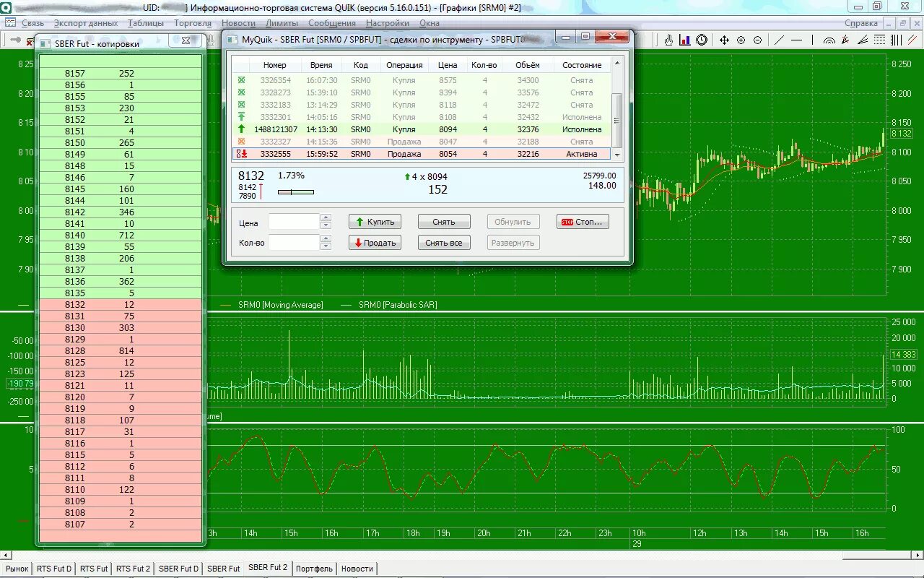Zoom out using the minus circle icon
Viewport: 924px width, 578px height.
click(757, 40)
